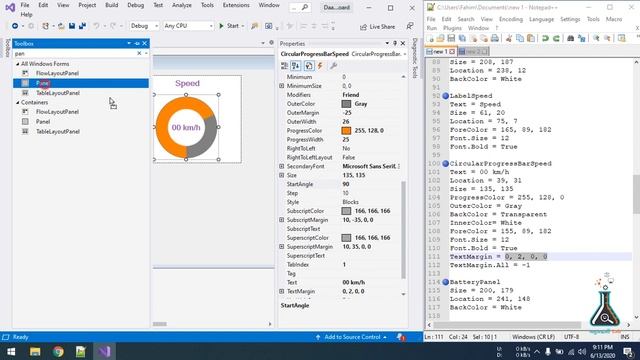Image resolution: width=640 pixels, height=360 pixels.
Task: Open Notepad++ Encoding menu
Action: pyautogui.click(x=511, y=19)
